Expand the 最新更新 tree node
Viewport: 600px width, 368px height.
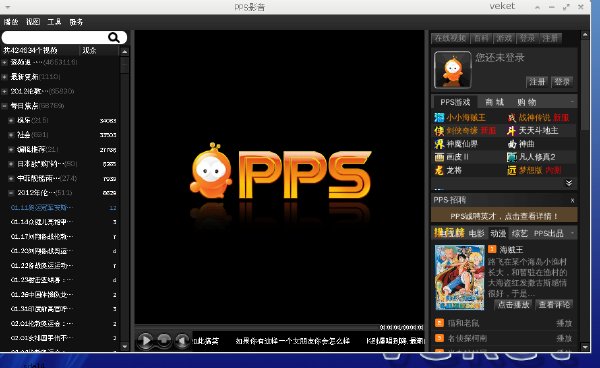tap(5, 77)
